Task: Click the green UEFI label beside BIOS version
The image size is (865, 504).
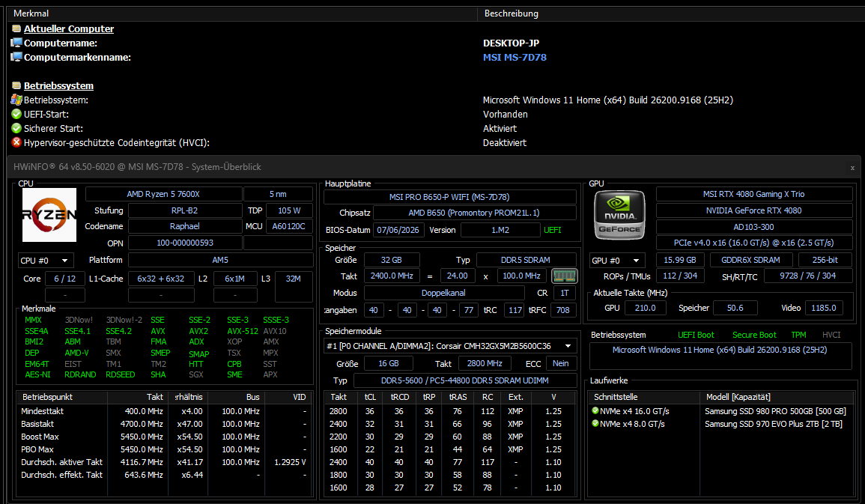Action: [x=553, y=230]
